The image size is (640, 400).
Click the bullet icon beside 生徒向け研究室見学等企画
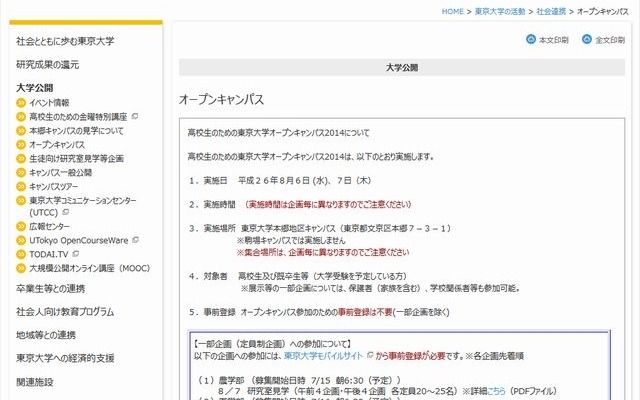tap(21, 158)
